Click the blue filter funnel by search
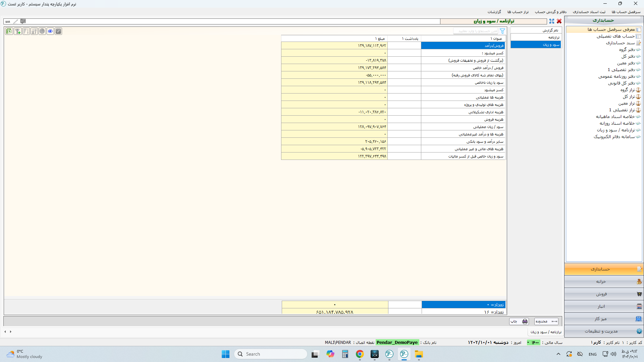The image size is (644, 362). (502, 31)
